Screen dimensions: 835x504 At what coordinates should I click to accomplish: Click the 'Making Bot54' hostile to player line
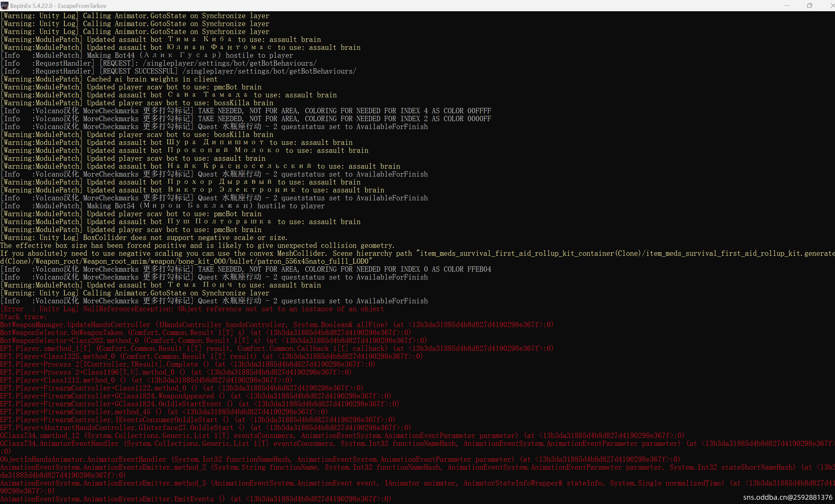click(162, 206)
